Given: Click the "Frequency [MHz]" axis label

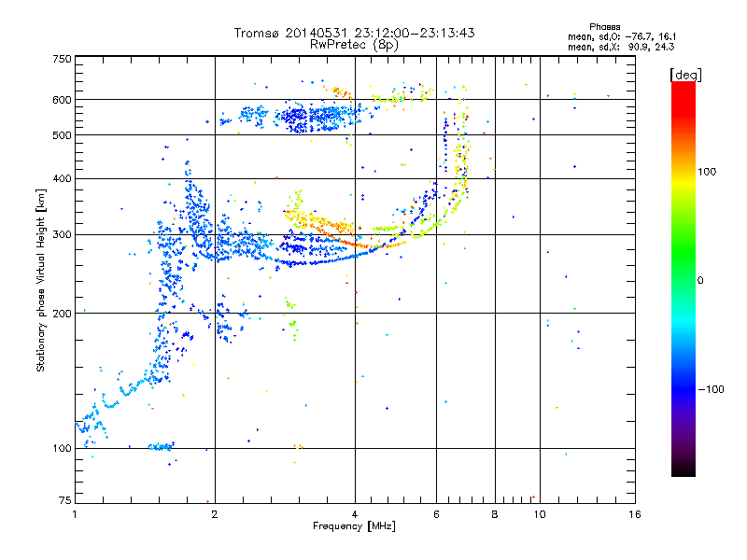Looking at the screenshot, I should coord(354,526).
